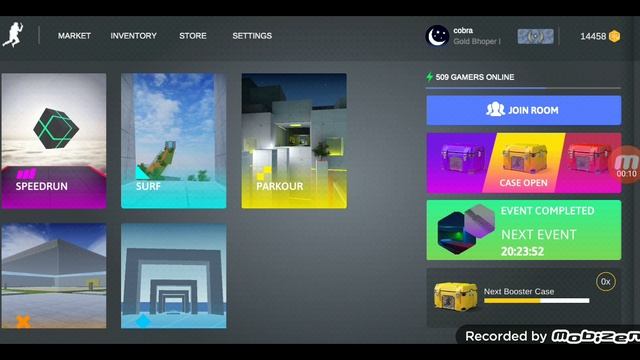Open the Store menu

click(x=193, y=36)
